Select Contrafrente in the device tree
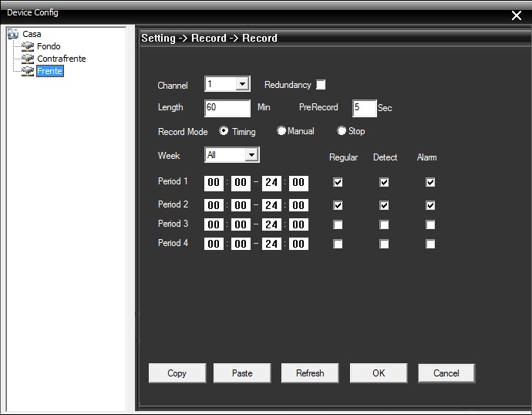The height and width of the screenshot is (415, 532). tap(62, 59)
